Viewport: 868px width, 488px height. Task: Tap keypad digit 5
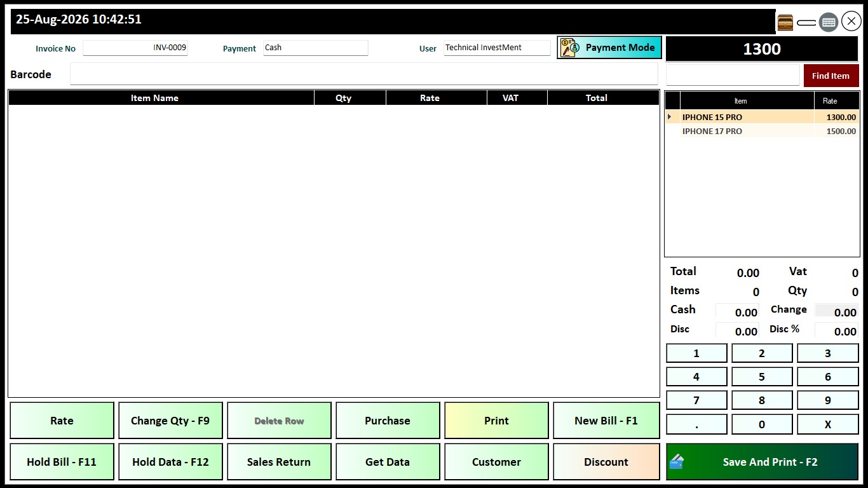762,377
